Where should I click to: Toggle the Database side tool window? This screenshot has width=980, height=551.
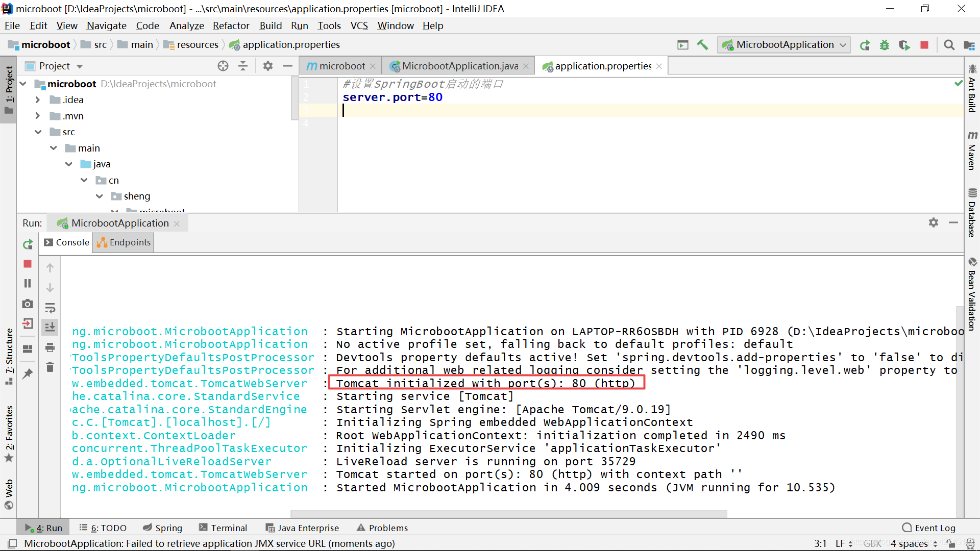[x=972, y=212]
